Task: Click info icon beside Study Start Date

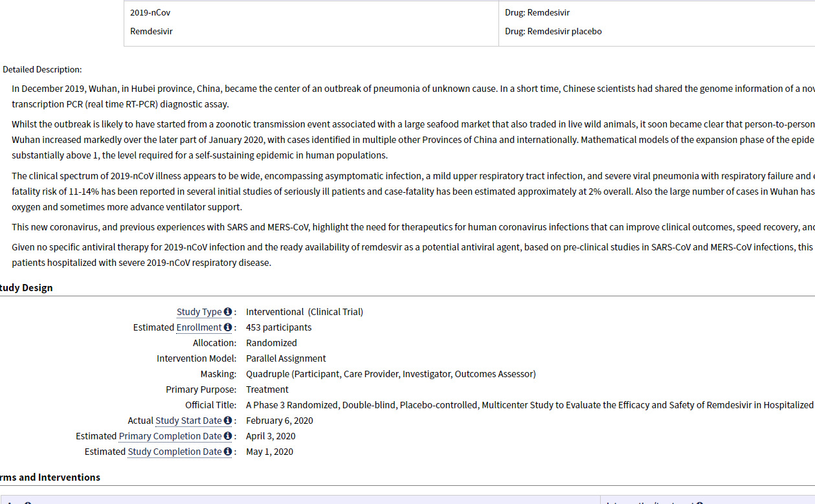Action: 228,421
